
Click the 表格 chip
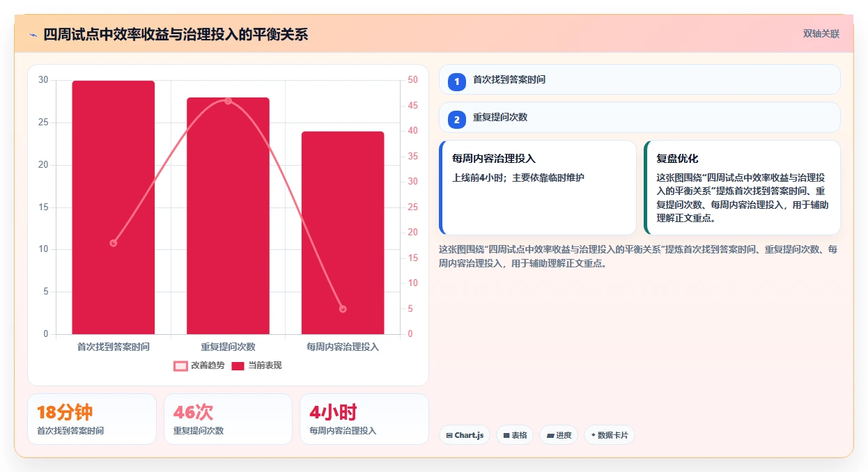516,435
